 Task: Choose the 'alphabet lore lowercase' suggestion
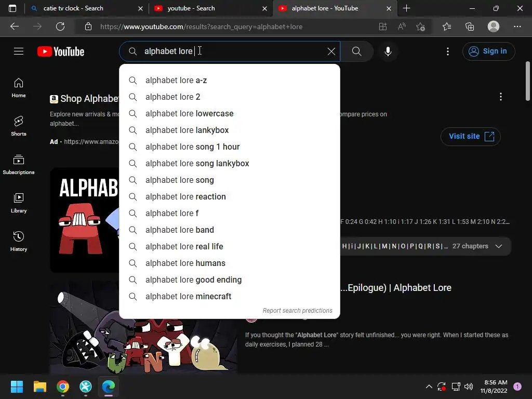point(230,114)
